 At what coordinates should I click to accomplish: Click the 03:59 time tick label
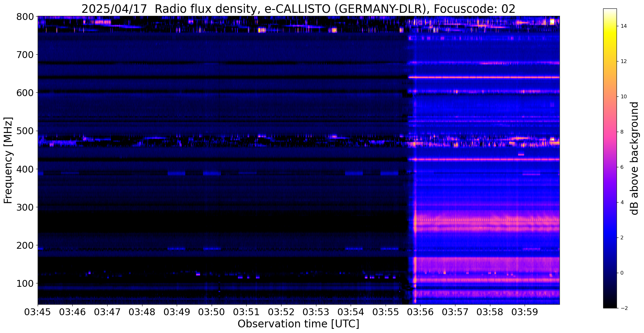[525, 312]
